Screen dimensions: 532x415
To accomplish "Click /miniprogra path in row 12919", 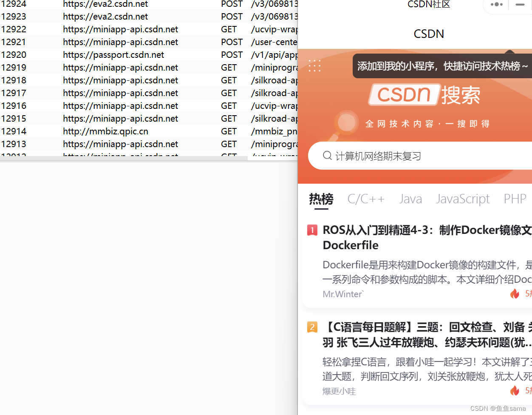I will [274, 68].
